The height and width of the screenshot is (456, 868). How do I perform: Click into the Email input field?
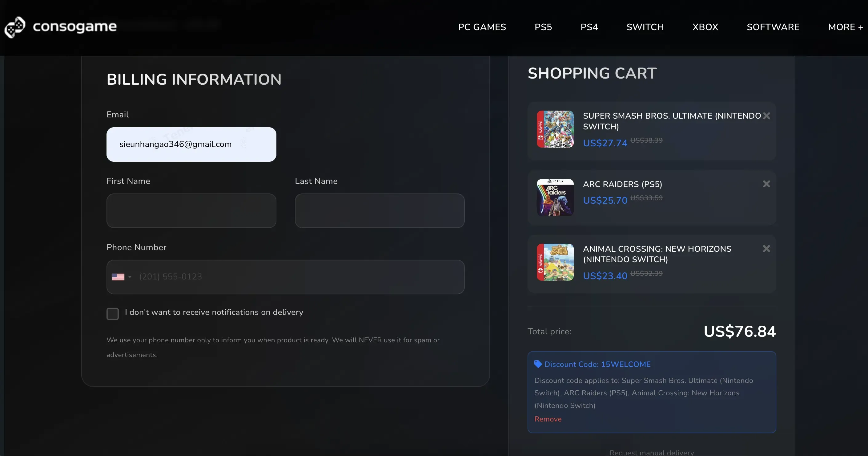[x=191, y=145]
